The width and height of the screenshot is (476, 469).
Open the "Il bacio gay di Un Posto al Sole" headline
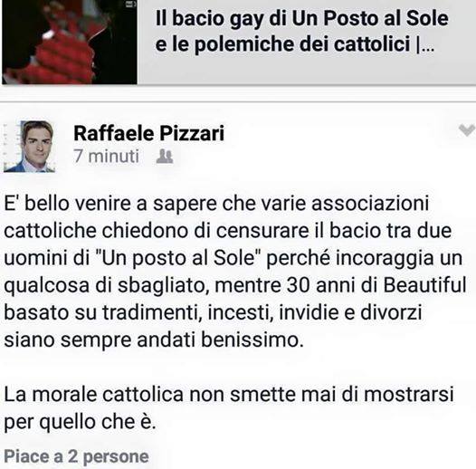pos(301,18)
